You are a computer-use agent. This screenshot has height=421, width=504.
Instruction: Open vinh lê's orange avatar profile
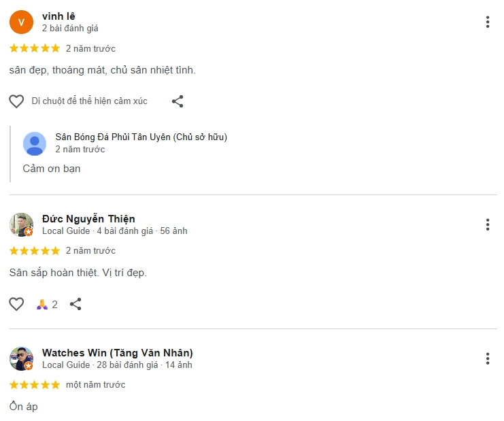click(x=21, y=22)
